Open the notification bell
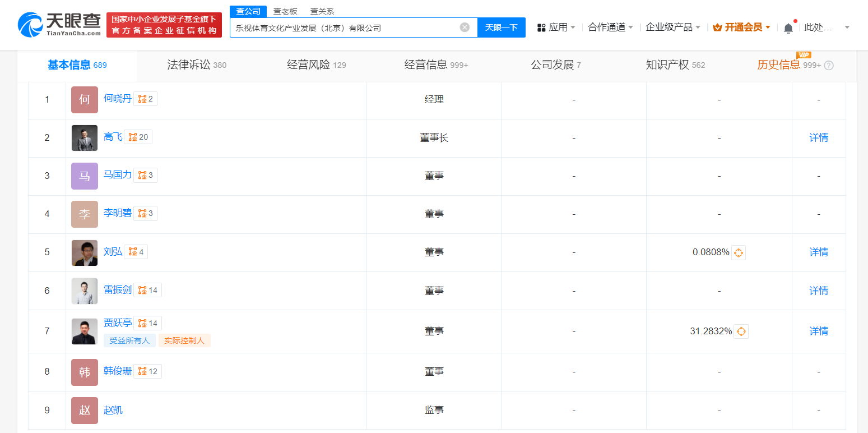Image resolution: width=868 pixels, height=433 pixels. (788, 28)
